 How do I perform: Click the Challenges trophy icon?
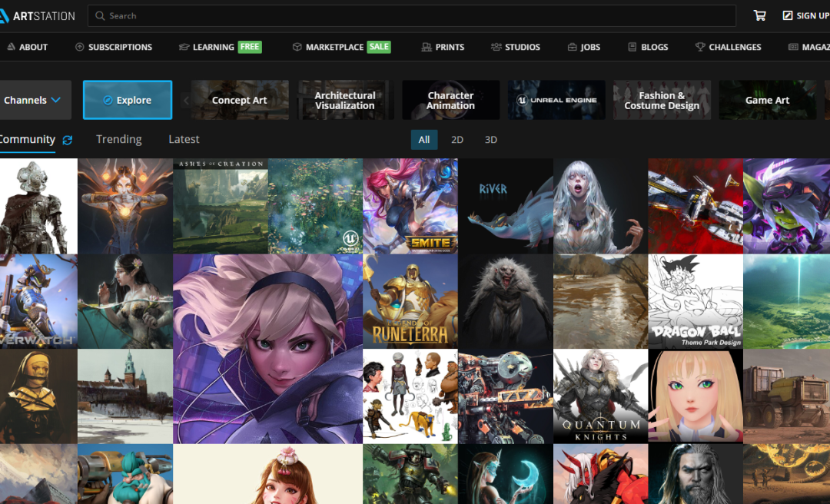(x=700, y=47)
